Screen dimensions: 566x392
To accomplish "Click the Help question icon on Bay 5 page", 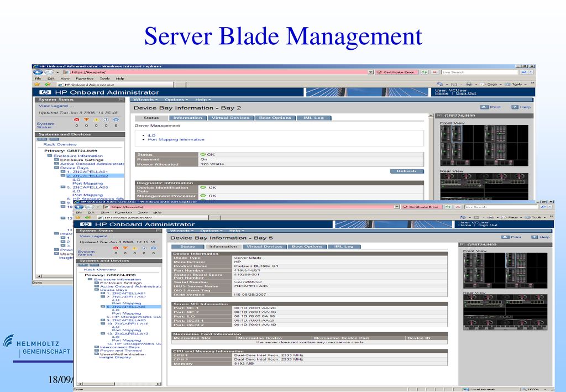I will pos(534,237).
